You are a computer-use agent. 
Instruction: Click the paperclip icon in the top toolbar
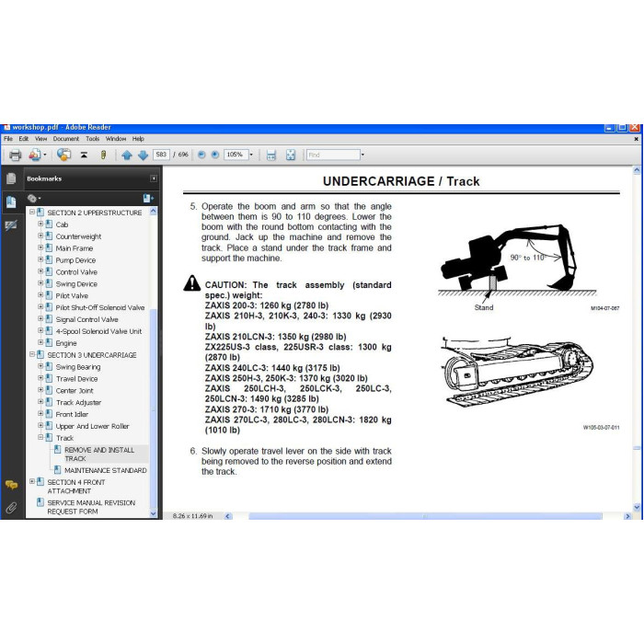click(x=103, y=155)
